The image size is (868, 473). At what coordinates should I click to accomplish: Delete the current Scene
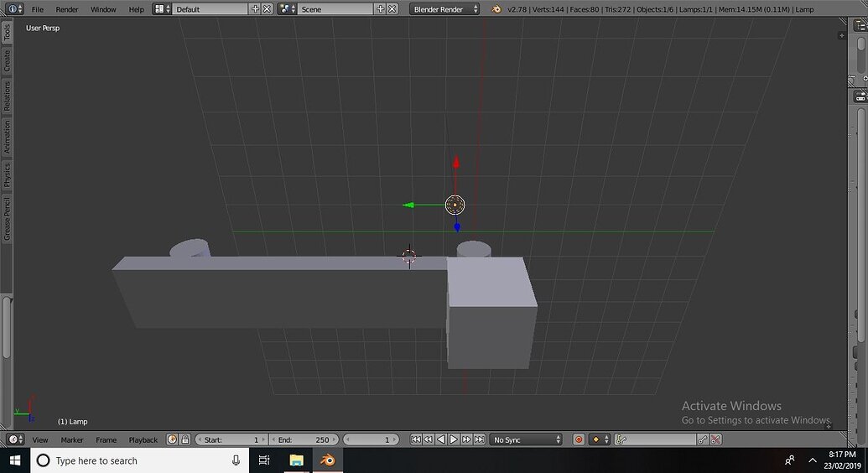click(392, 9)
